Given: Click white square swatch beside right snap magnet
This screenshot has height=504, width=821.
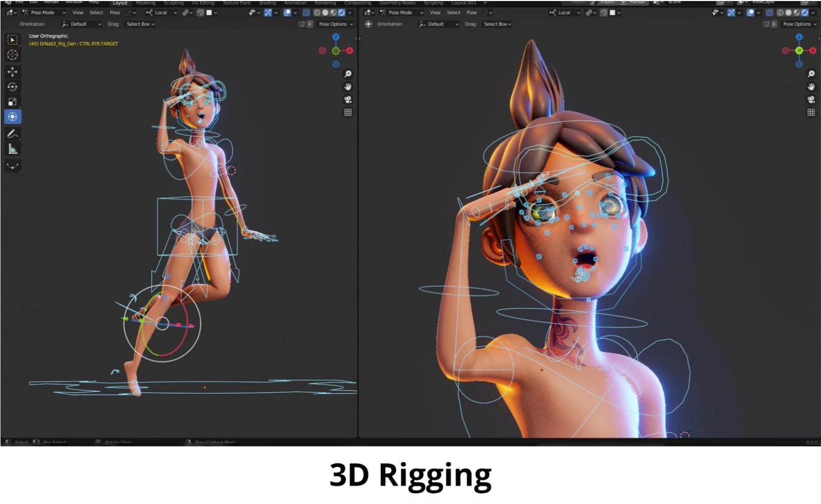Looking at the screenshot, I should click(612, 12).
